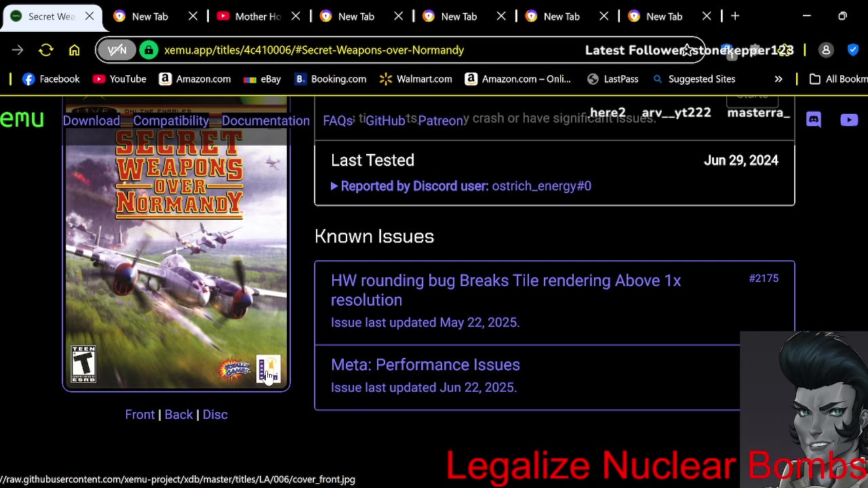The width and height of the screenshot is (868, 488).
Task: Open the FAQs link
Action: point(338,121)
